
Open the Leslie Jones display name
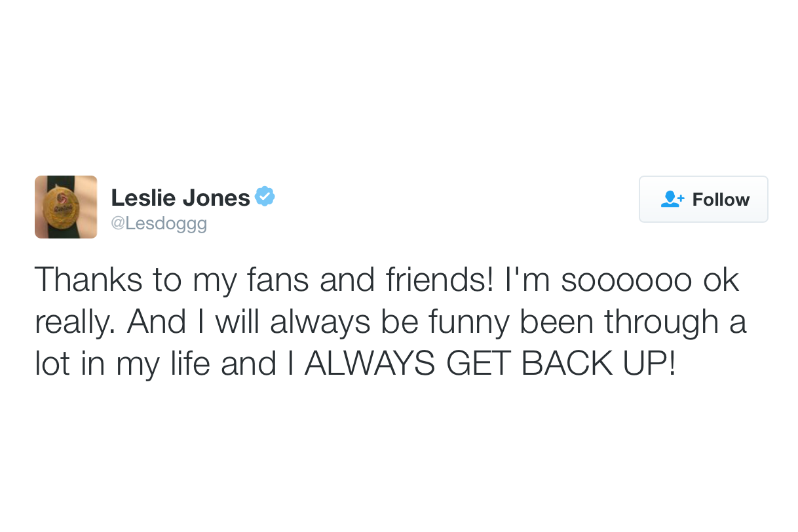coord(180,197)
